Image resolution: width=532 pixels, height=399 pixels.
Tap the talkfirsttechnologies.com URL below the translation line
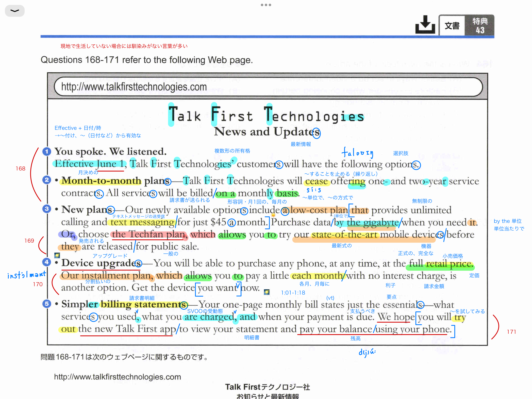117,377
